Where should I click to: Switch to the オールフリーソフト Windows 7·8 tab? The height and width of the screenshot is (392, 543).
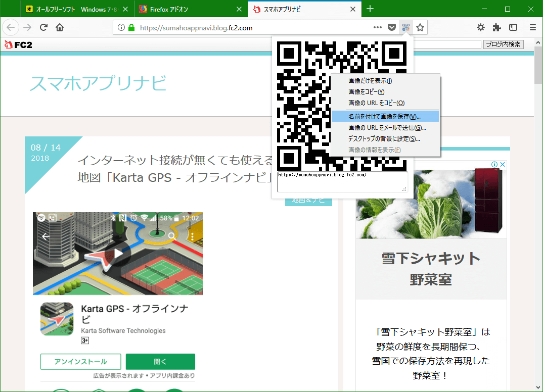coord(76,9)
